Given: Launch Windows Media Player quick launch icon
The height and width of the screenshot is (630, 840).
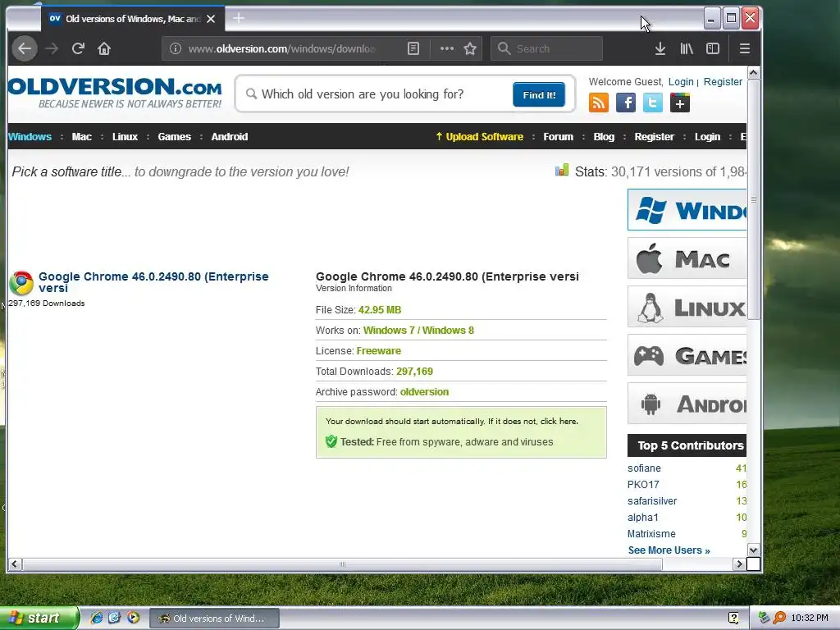Looking at the screenshot, I should [134, 618].
